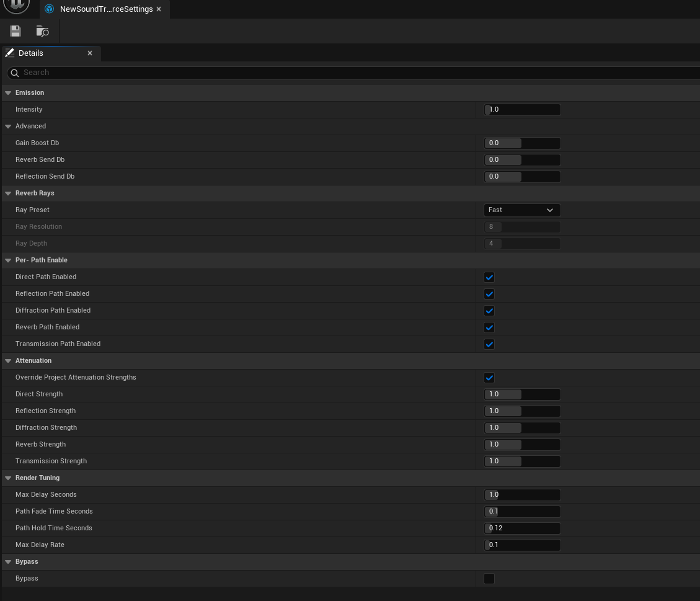Close the Details panel tab

coord(90,53)
